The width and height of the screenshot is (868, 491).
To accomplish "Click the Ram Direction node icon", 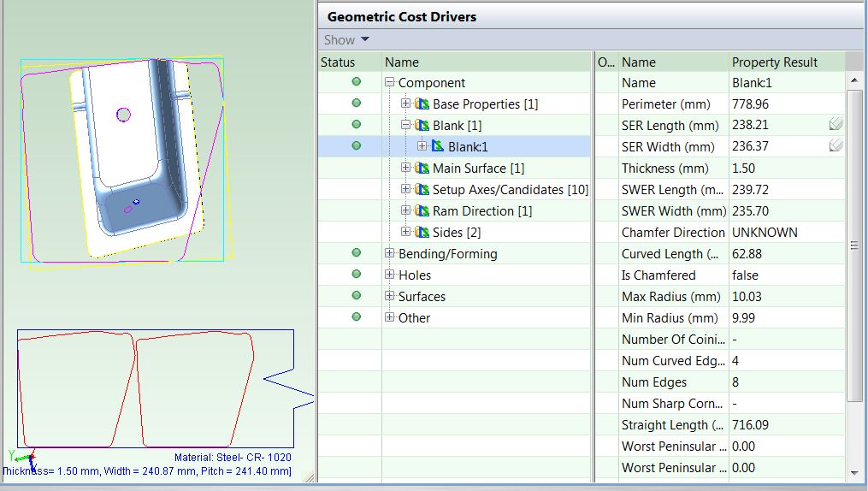I will (x=422, y=211).
